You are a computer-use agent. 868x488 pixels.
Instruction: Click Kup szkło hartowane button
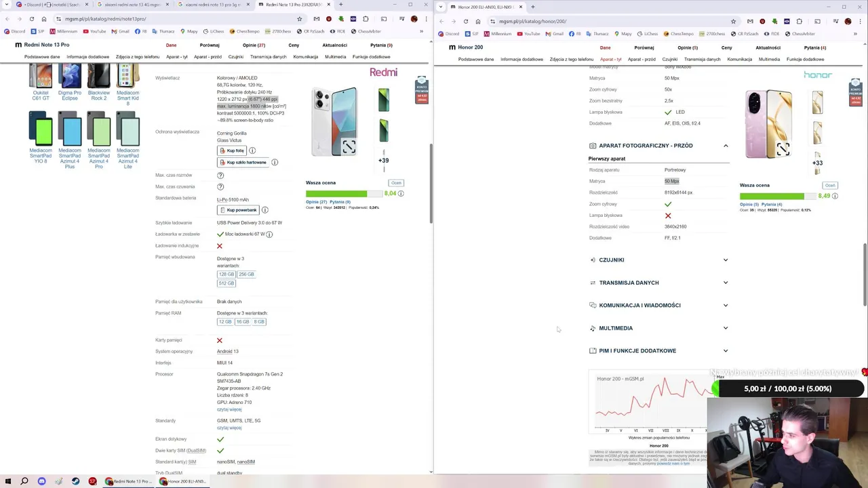pyautogui.click(x=243, y=163)
